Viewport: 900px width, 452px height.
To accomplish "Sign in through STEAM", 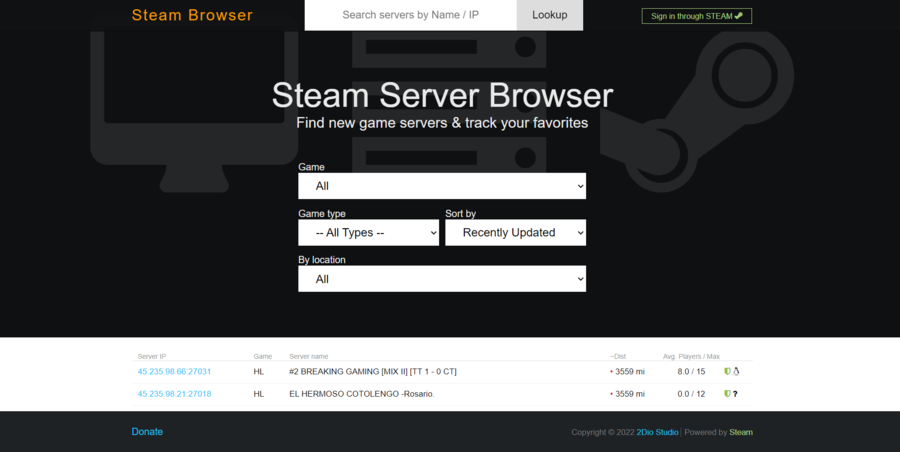I will (697, 16).
